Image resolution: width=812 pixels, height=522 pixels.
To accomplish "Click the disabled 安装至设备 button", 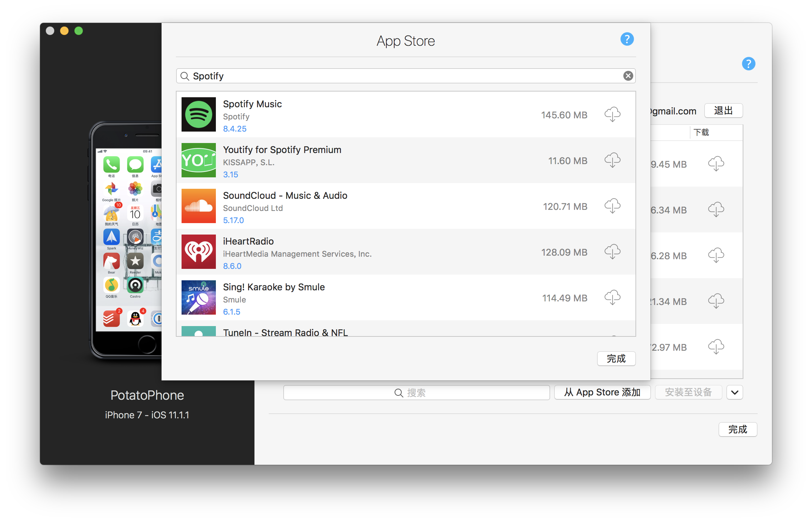I will tap(688, 393).
